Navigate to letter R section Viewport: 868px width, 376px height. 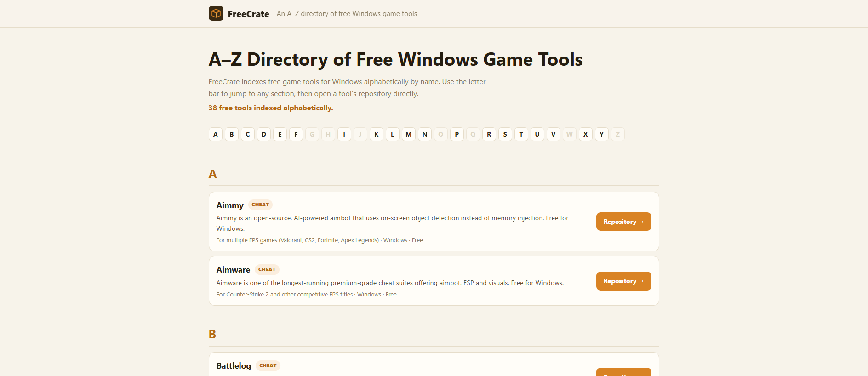pyautogui.click(x=489, y=134)
